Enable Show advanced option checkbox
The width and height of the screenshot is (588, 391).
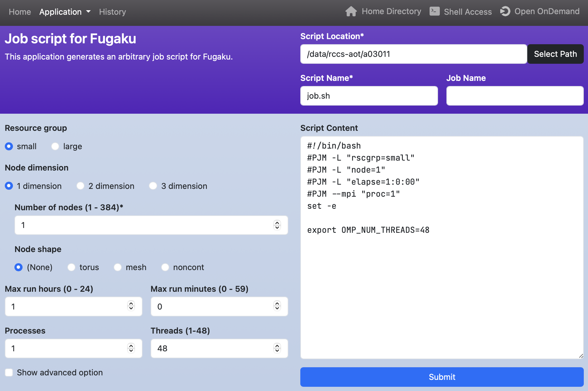click(x=9, y=373)
